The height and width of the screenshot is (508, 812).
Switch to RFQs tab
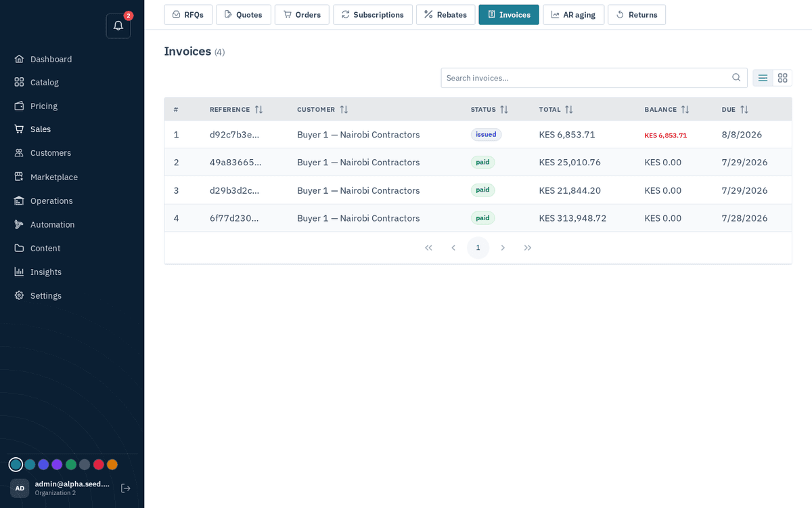point(188,15)
